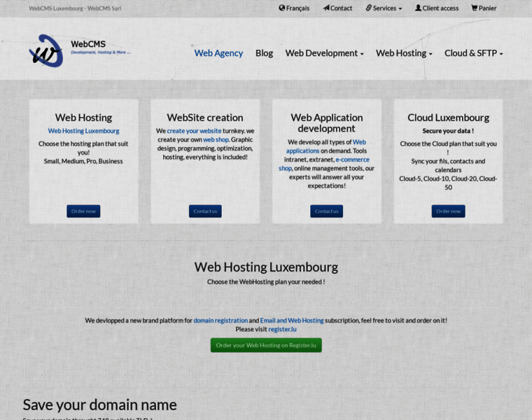Open the Panier cart icon

[x=474, y=8]
